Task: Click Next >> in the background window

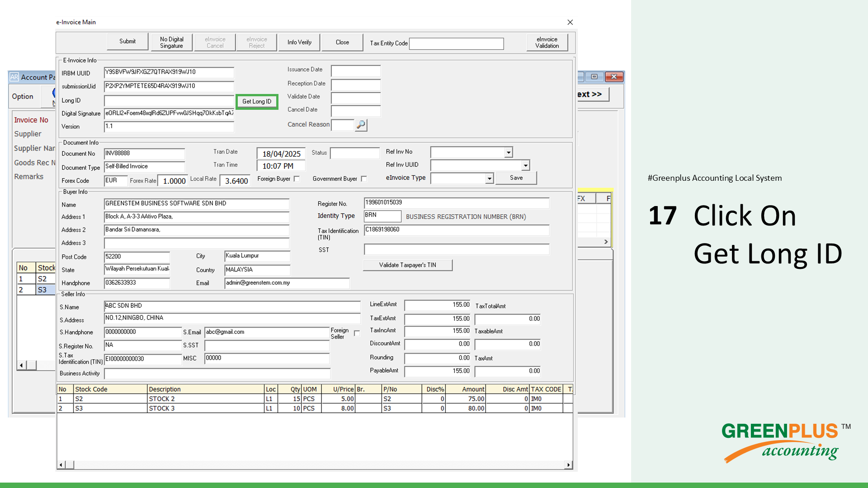Action: tap(592, 94)
